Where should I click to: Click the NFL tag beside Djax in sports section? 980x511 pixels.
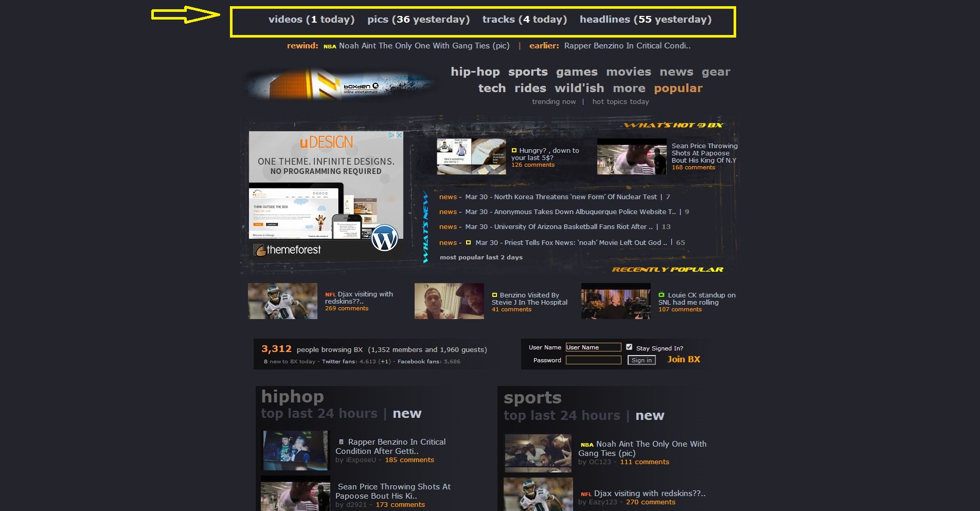586,494
